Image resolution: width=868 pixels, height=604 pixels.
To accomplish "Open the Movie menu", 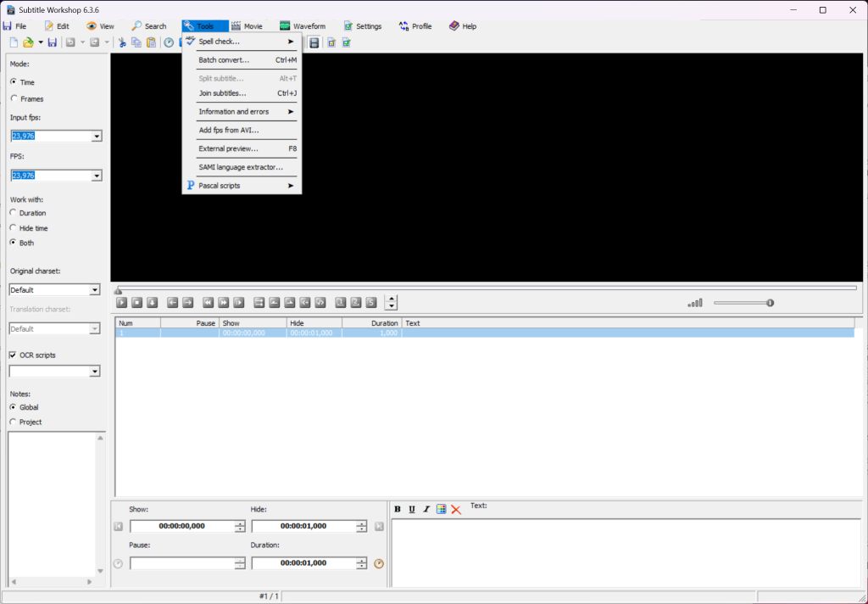I will coord(247,26).
